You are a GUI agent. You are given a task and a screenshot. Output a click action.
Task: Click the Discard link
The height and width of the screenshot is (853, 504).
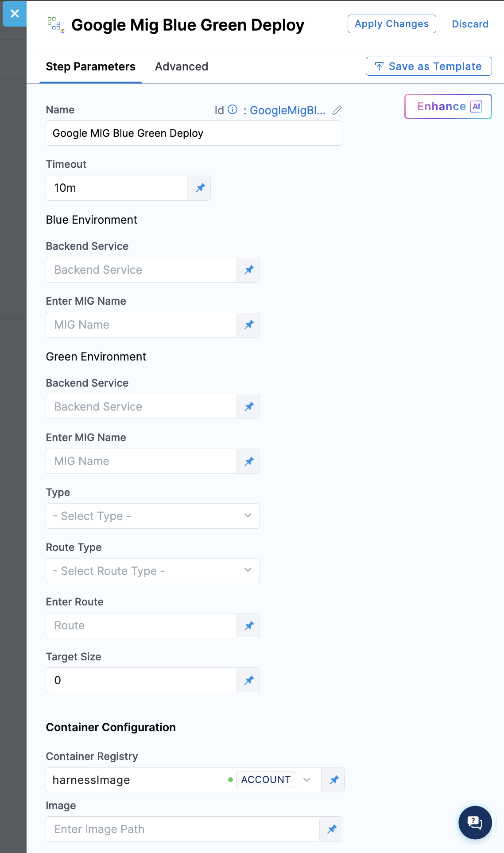(470, 24)
